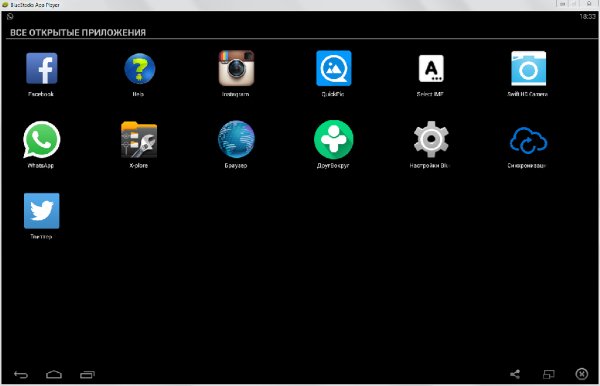Open the Select IME app
Viewport: 600px width, 386px height.
[x=431, y=68]
